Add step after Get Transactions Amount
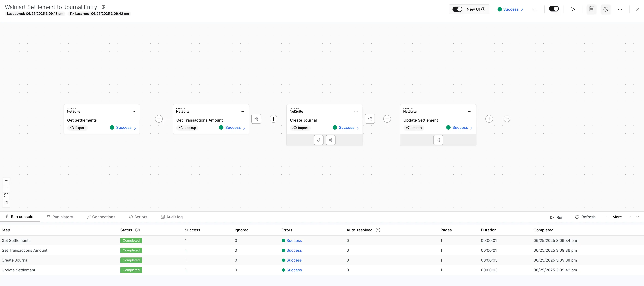 coord(274,119)
